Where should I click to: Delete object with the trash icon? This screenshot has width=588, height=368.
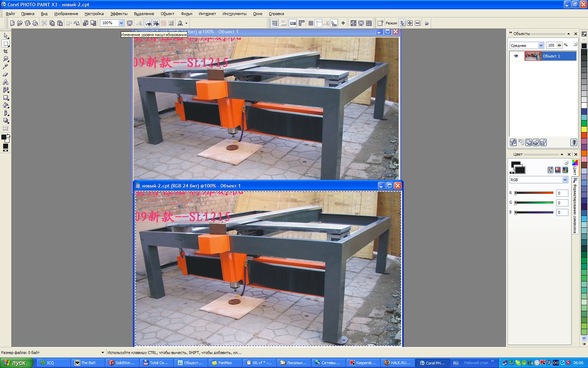point(573,142)
